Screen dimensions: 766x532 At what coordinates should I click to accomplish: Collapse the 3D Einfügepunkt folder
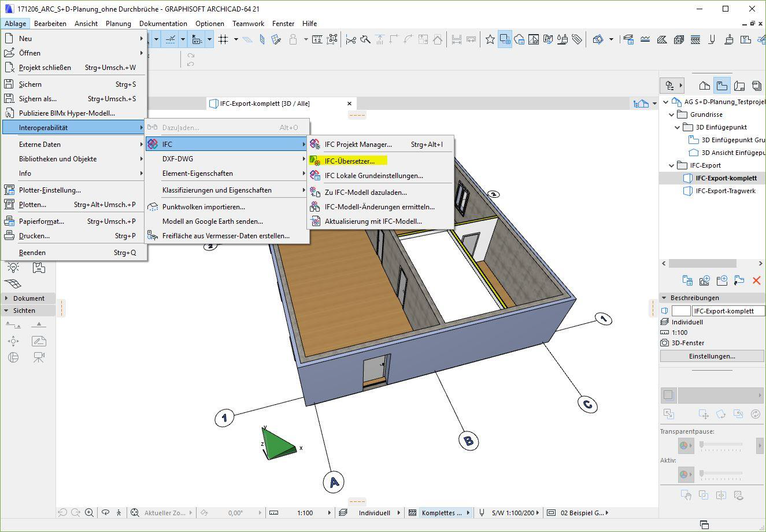pyautogui.click(x=678, y=127)
